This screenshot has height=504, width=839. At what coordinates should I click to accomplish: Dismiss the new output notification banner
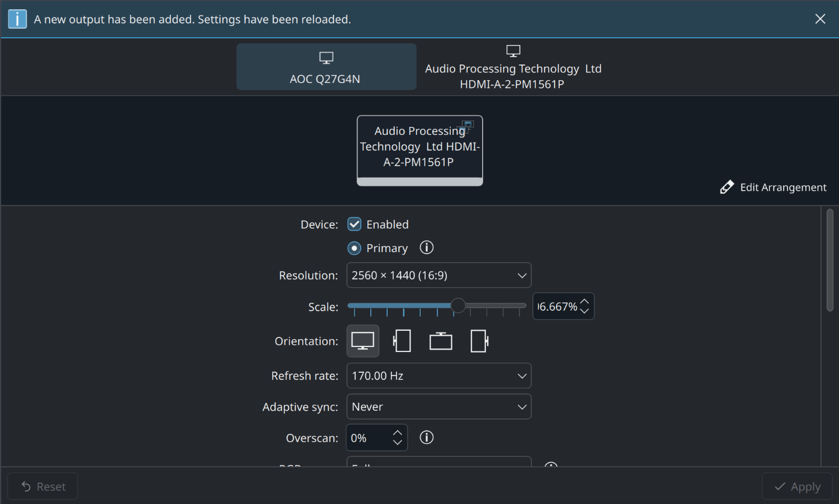point(820,19)
